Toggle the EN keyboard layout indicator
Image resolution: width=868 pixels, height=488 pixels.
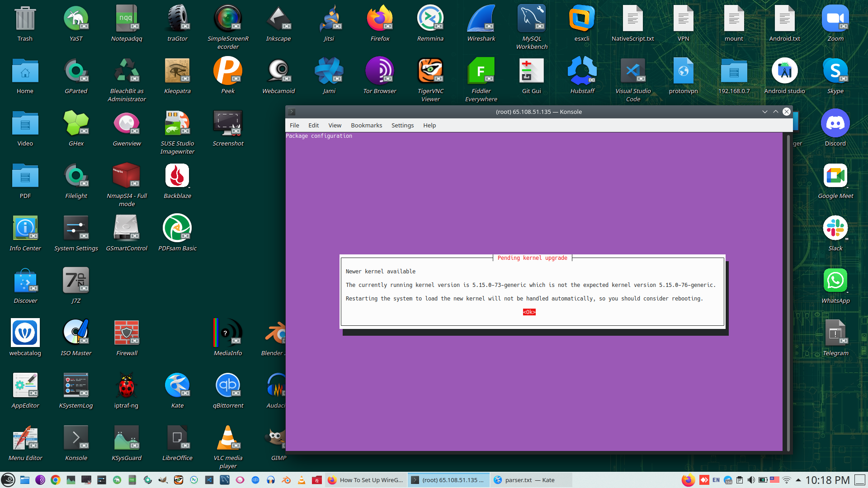[x=716, y=480]
